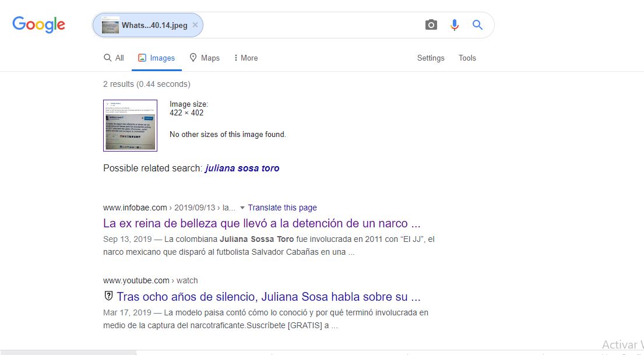Viewport: 644px width, 355px height.
Task: Click Translate this page link
Action: (282, 208)
